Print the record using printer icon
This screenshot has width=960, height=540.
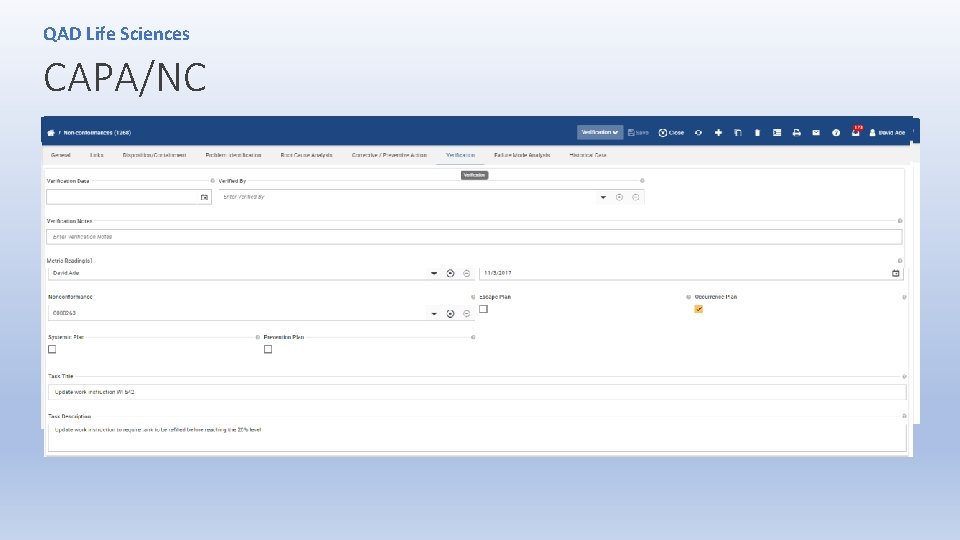797,133
